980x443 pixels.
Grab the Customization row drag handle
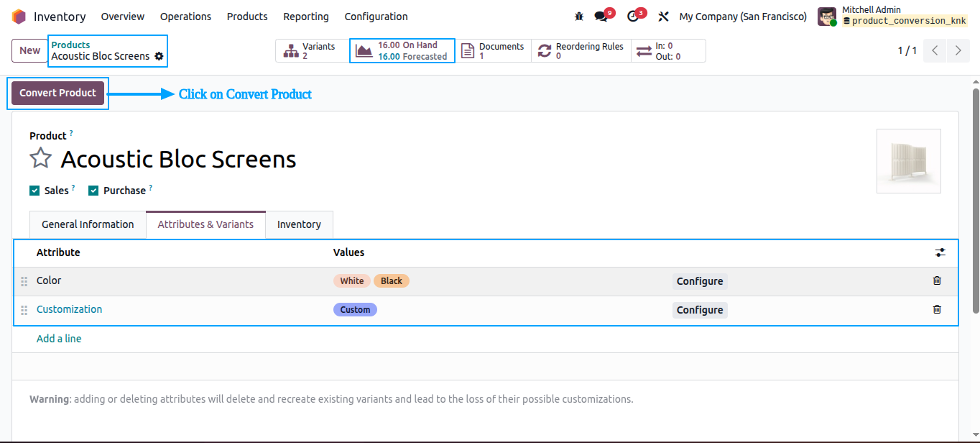point(24,310)
